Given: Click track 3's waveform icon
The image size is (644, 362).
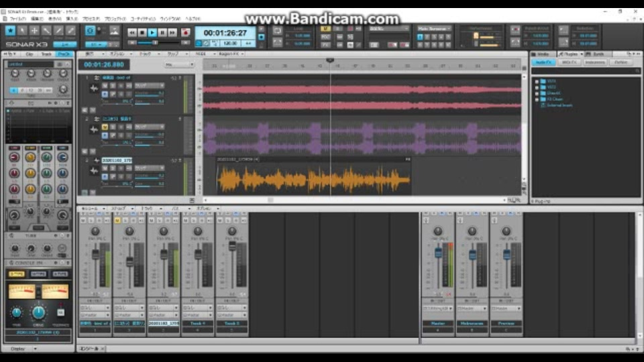Looking at the screenshot, I should [x=94, y=170].
